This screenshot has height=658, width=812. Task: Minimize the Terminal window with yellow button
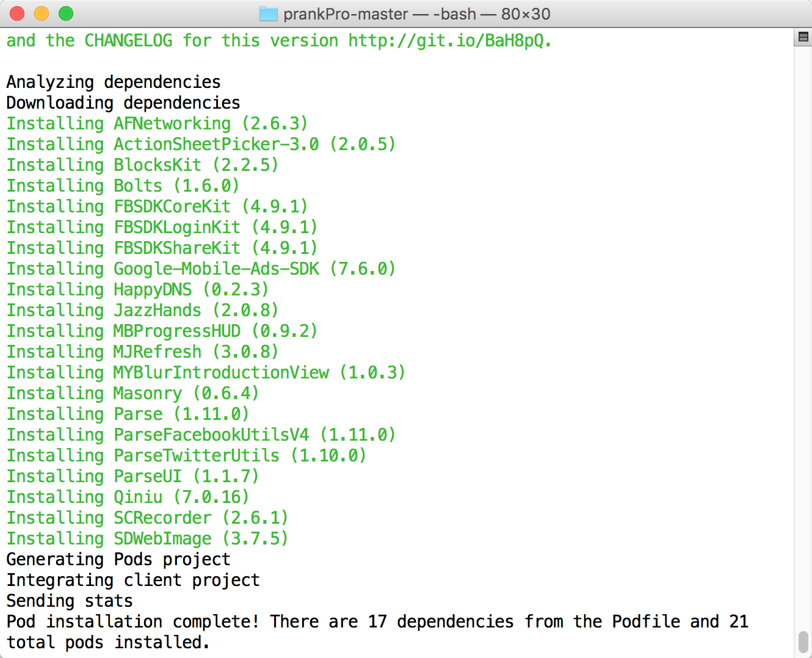click(x=42, y=13)
